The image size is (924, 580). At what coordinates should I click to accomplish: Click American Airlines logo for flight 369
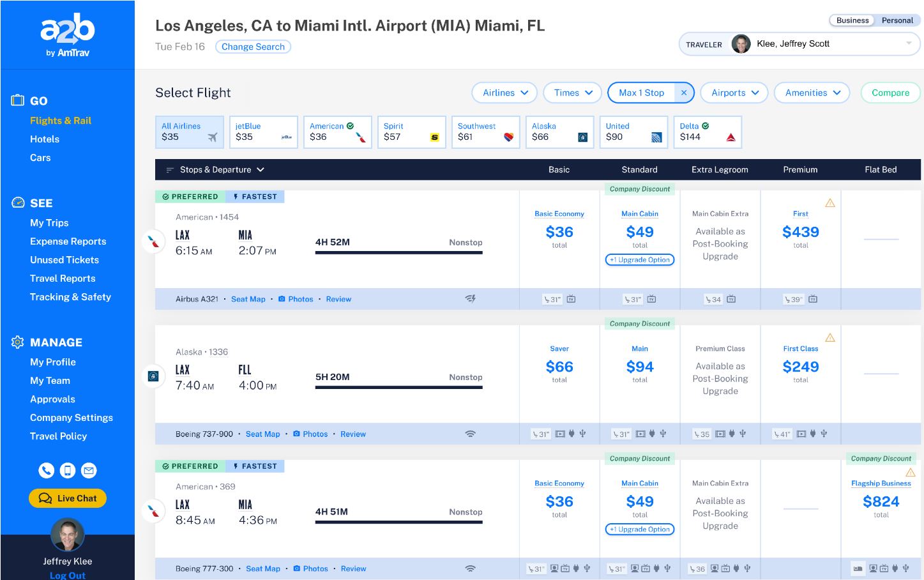153,512
